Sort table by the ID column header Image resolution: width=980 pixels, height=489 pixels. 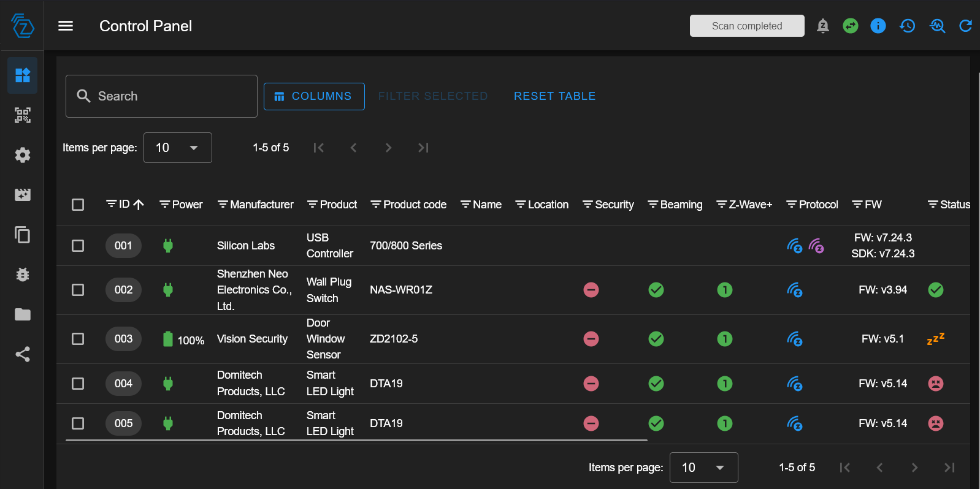click(x=124, y=204)
